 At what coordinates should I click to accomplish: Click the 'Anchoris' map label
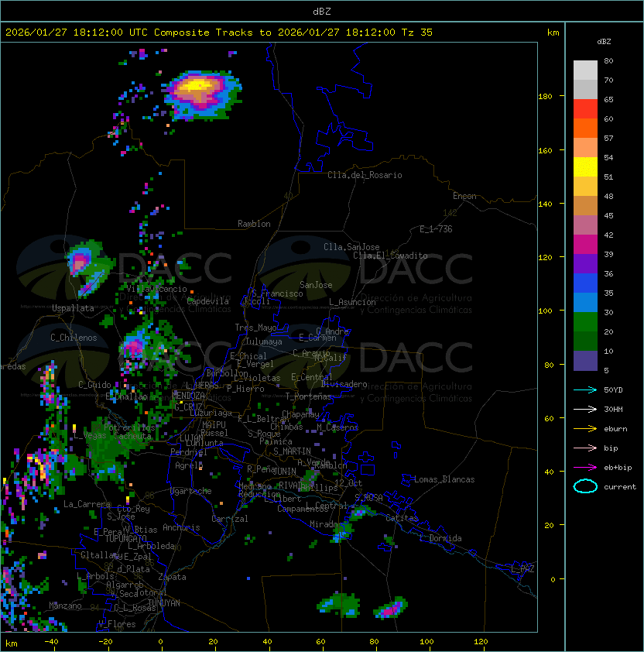click(181, 527)
